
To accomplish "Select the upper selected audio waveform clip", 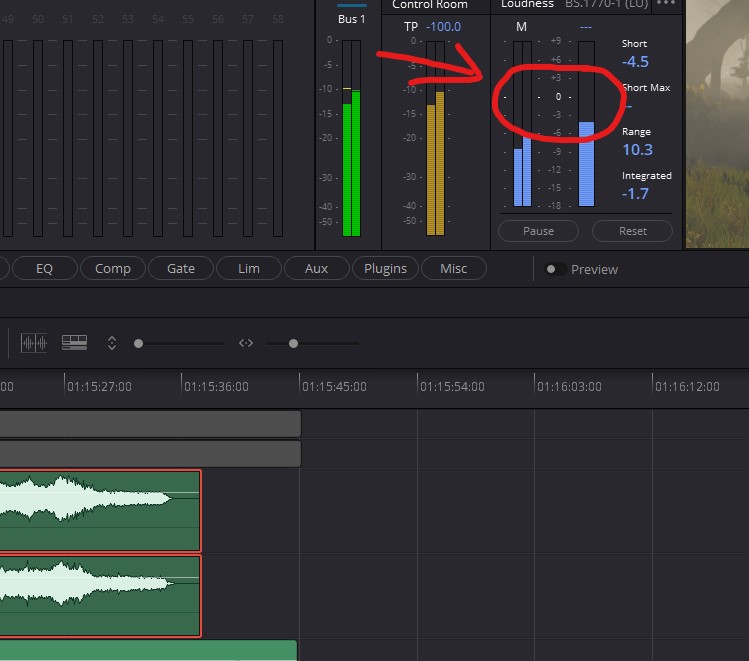I will 100,510.
